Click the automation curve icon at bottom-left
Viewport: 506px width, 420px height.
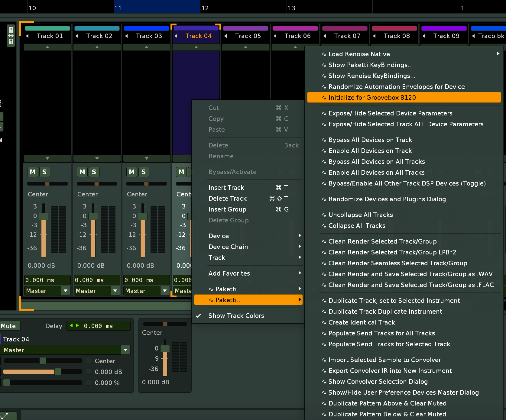coord(5,416)
